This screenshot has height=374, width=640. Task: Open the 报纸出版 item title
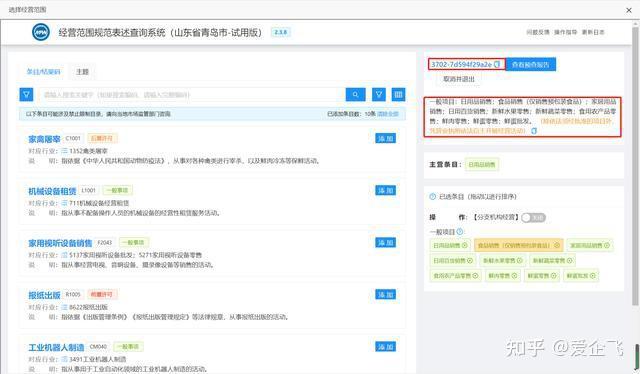(x=44, y=295)
